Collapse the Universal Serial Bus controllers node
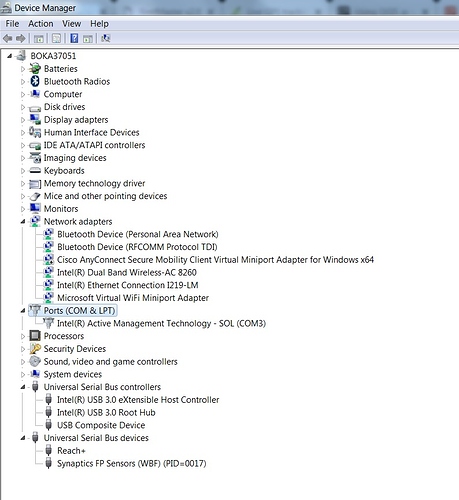This screenshot has height=500, width=459. (23, 387)
